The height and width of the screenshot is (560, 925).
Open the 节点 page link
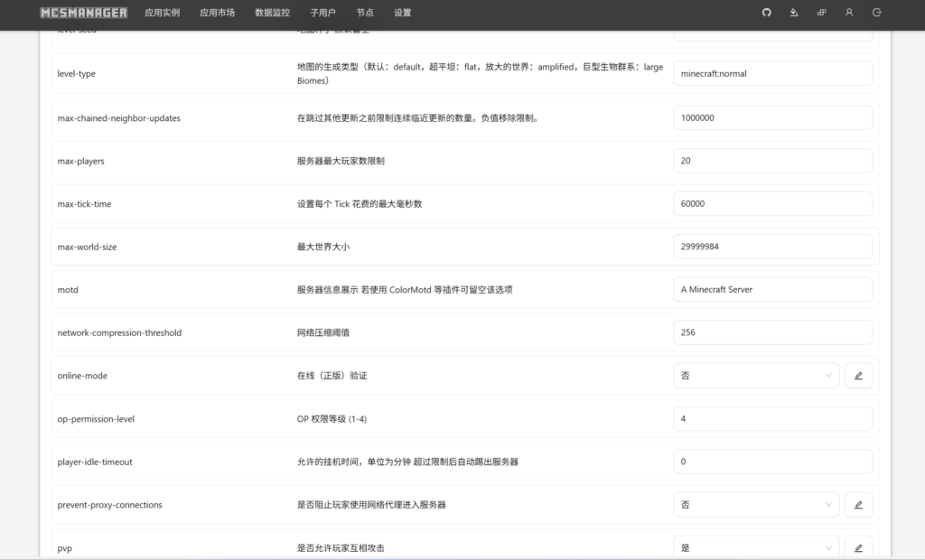[x=365, y=13]
